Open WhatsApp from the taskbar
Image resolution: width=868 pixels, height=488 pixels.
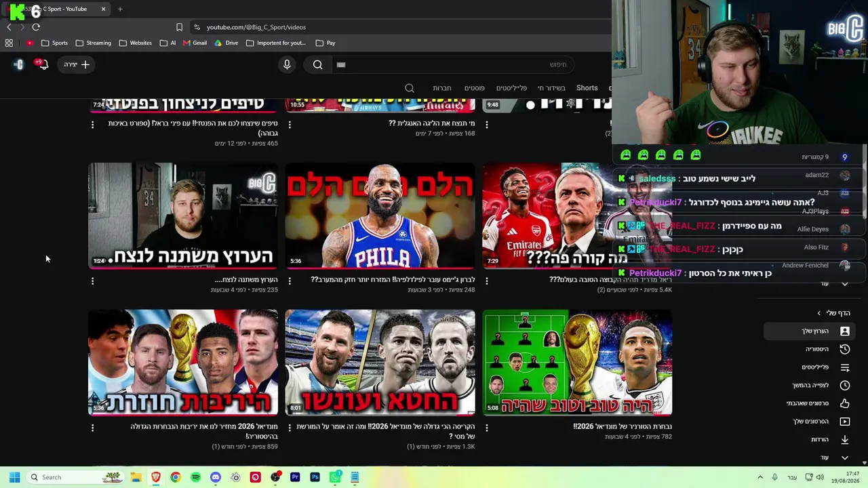(x=335, y=477)
